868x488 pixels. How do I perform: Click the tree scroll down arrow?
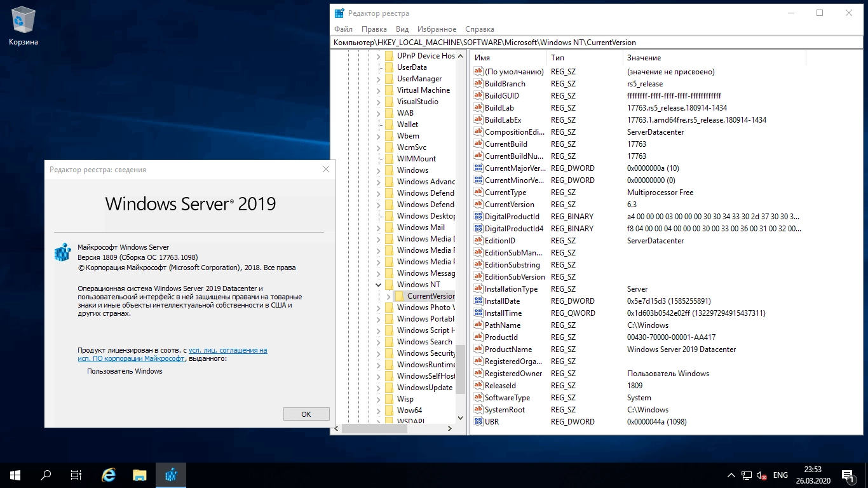click(461, 418)
